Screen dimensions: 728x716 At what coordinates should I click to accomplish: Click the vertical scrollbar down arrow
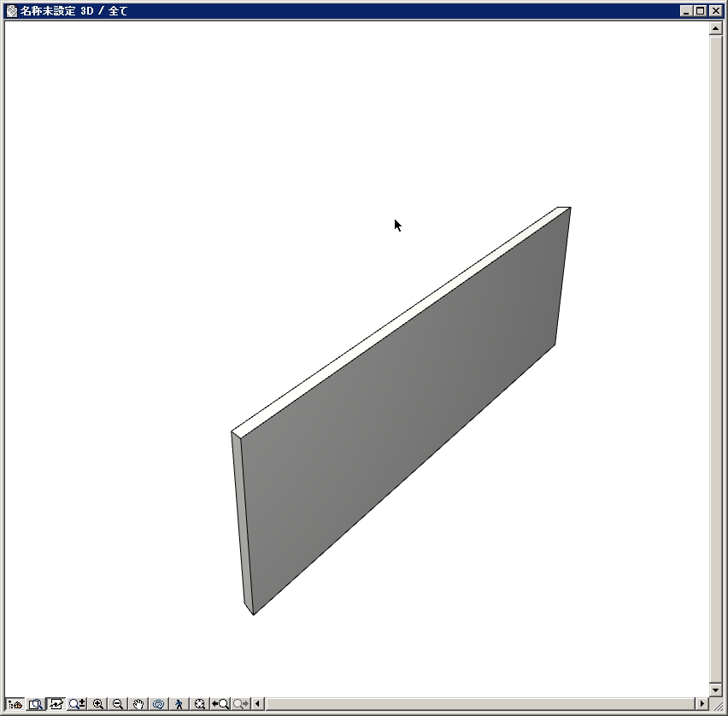(x=715, y=690)
